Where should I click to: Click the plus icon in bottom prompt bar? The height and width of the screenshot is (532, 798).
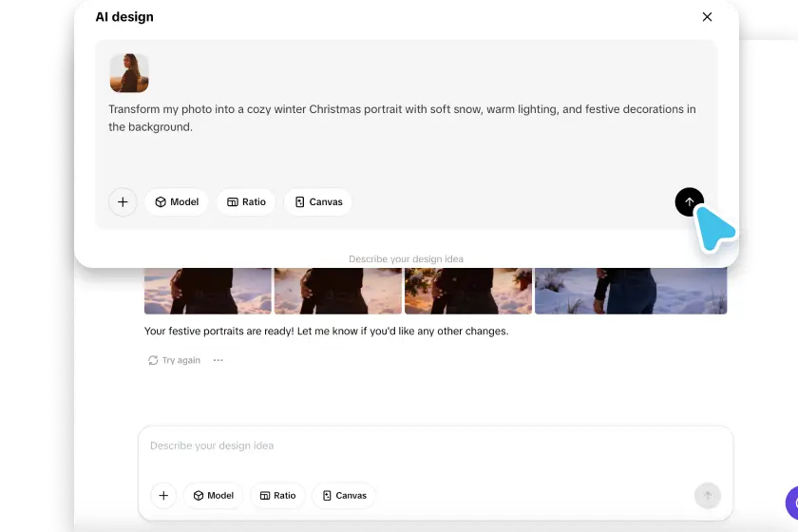coord(163,496)
